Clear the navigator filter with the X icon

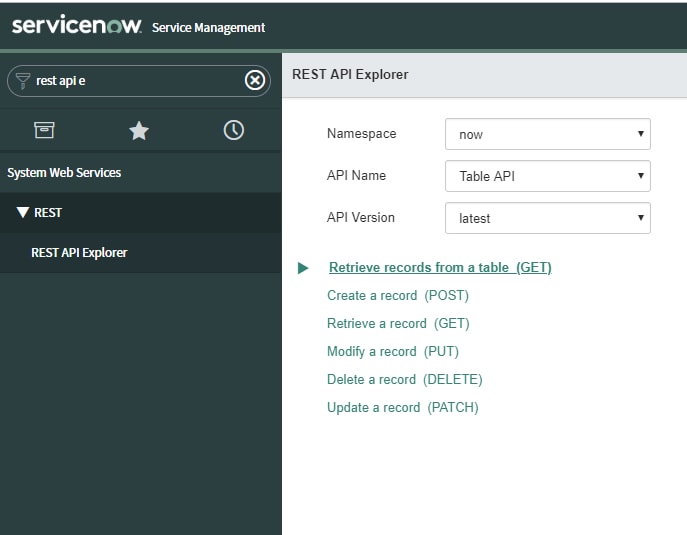pyautogui.click(x=255, y=80)
